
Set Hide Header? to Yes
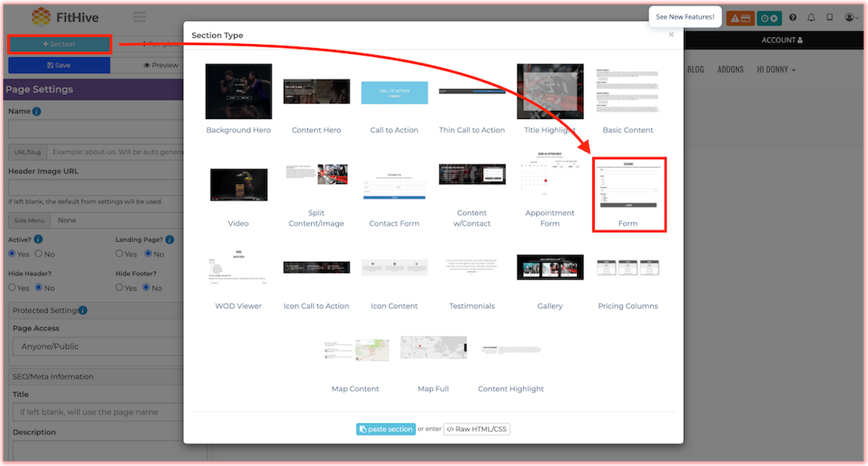12,288
